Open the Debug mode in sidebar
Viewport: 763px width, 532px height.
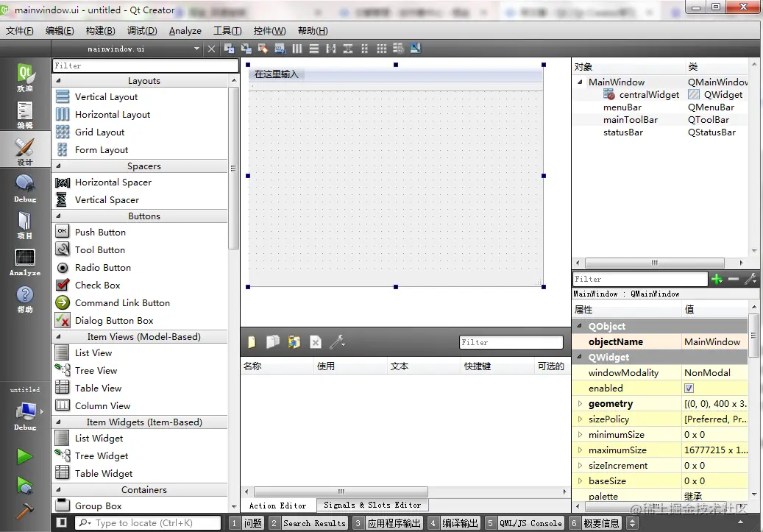[x=25, y=188]
